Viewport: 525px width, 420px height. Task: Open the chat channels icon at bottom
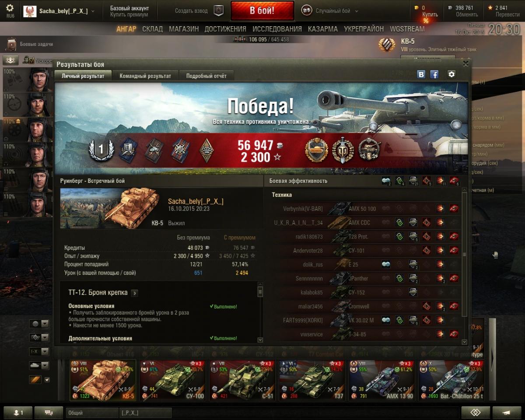(x=49, y=413)
